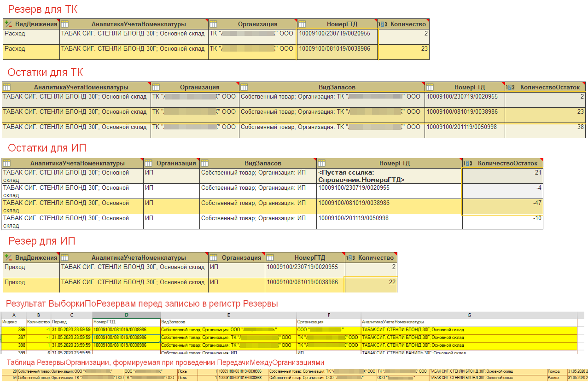Select spreadsheet column B header
588x386 pixels.
38,315
